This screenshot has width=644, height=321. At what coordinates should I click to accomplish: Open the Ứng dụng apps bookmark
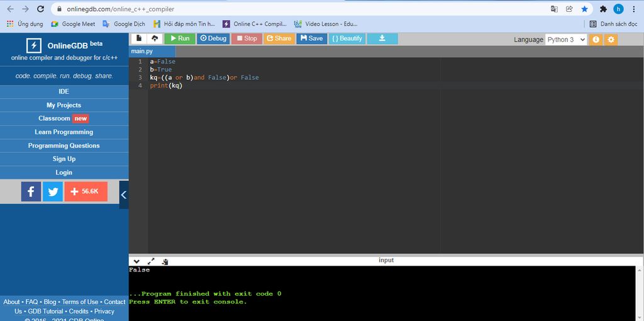click(x=25, y=24)
